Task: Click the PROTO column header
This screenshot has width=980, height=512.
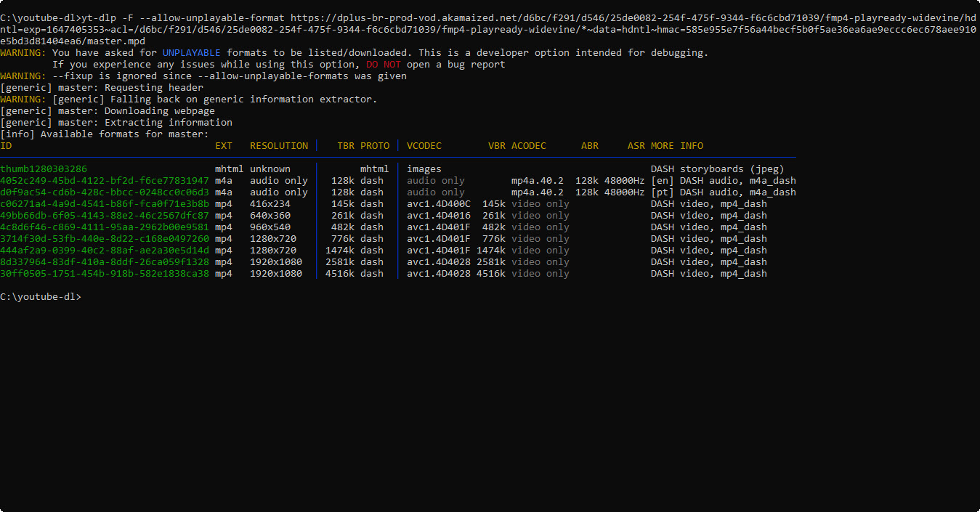Action: pyautogui.click(x=375, y=146)
